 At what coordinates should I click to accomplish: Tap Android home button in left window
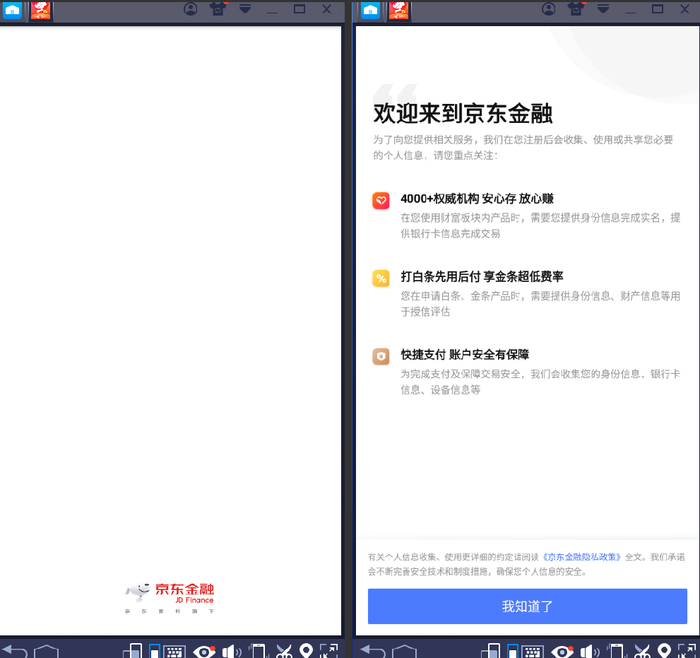tap(46, 651)
